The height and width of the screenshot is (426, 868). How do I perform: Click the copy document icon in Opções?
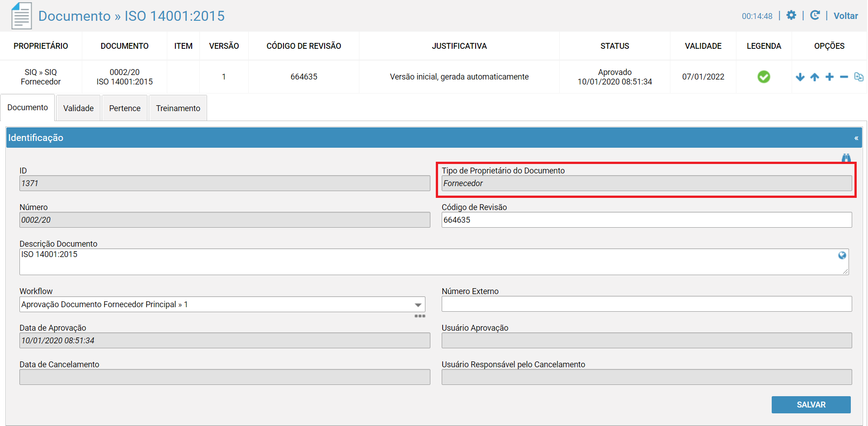point(859,77)
